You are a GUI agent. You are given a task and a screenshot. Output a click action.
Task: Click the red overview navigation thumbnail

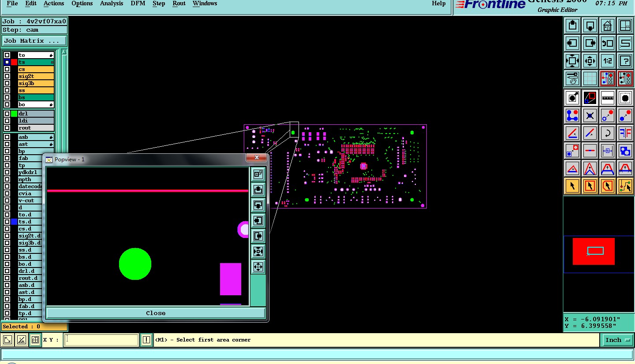[594, 251]
